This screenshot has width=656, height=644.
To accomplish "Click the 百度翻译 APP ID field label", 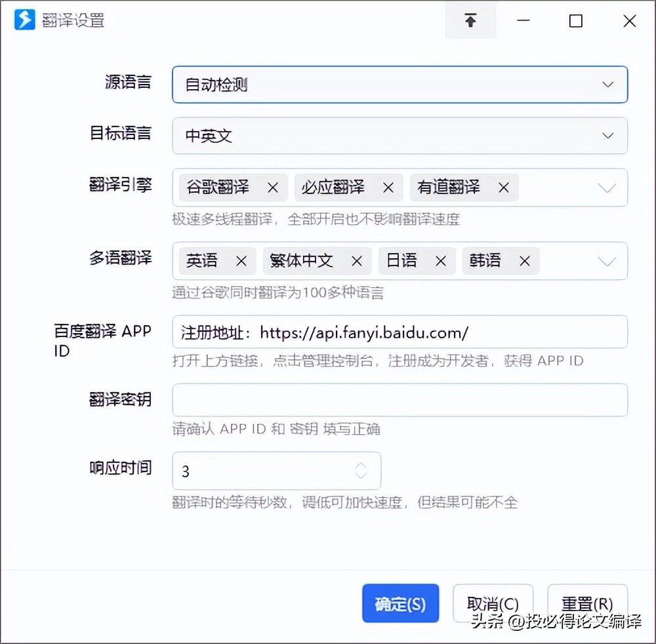I will [x=102, y=341].
